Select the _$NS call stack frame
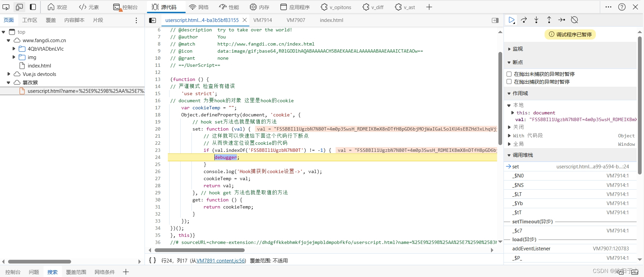 tap(570, 185)
